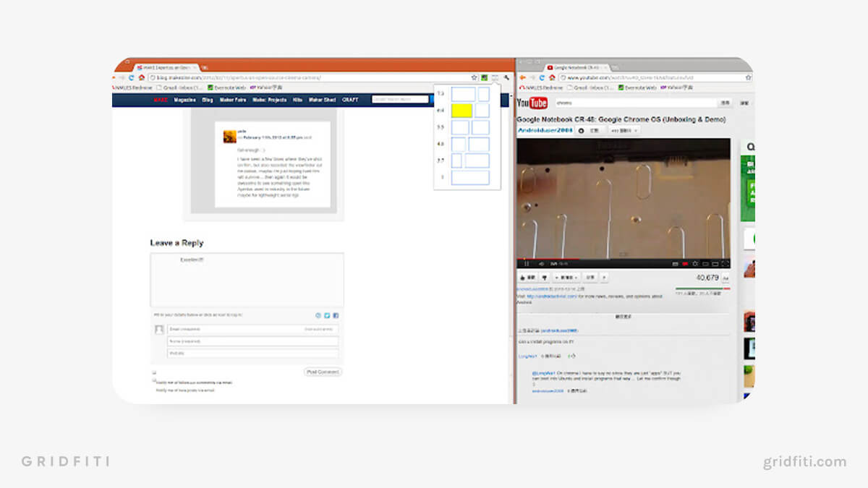Enter fullscreen on the video player
The height and width of the screenshot is (488, 868).
[x=726, y=263]
